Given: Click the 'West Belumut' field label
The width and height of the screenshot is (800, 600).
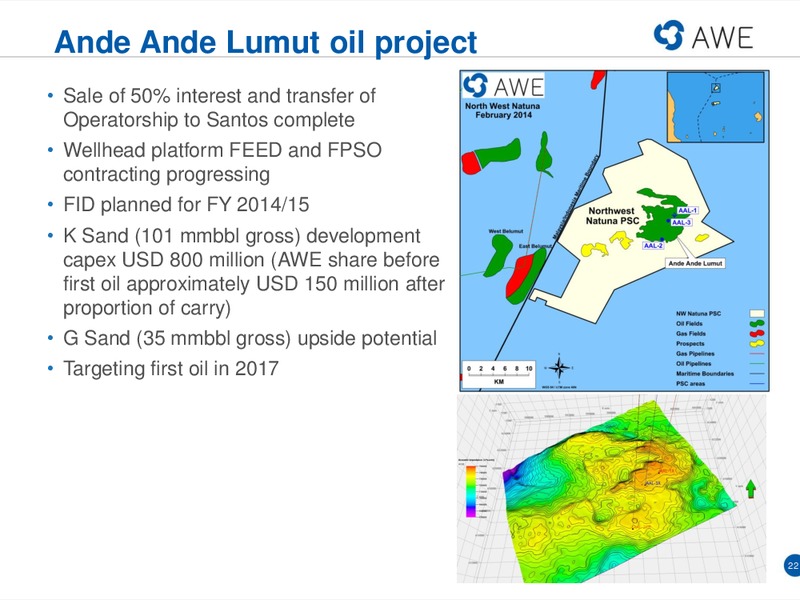Looking at the screenshot, I should coord(506,232).
